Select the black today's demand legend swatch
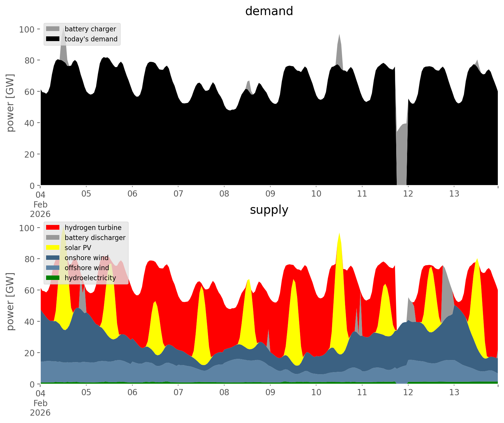This screenshot has width=504, height=423. click(x=53, y=39)
